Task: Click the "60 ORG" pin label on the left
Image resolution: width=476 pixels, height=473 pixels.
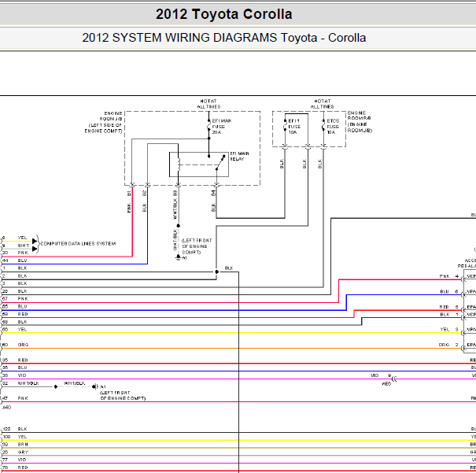Action: point(15,345)
